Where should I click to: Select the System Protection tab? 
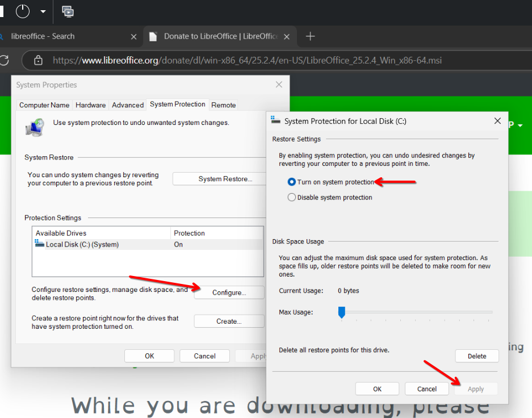pos(178,104)
